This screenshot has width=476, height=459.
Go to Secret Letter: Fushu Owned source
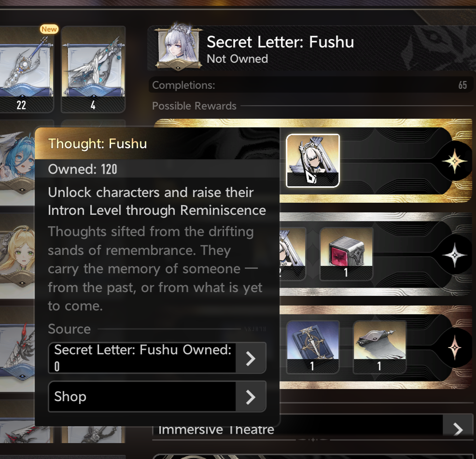[x=157, y=358]
